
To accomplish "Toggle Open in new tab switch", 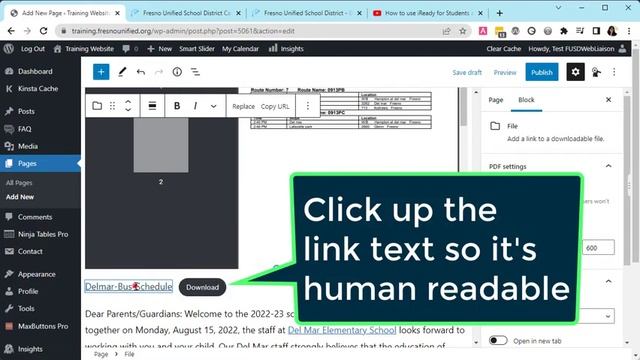I will [498, 340].
